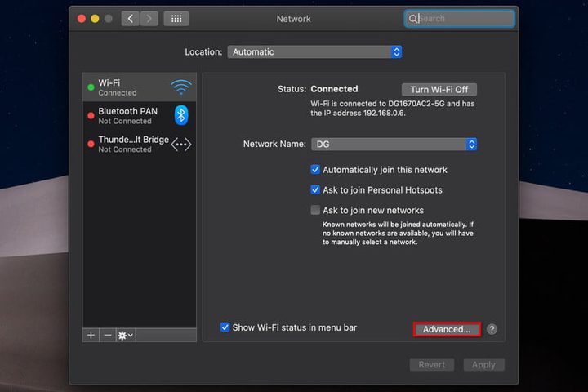Open the gear action menu dropdown
Image resolution: width=588 pixels, height=392 pixels.
click(126, 336)
